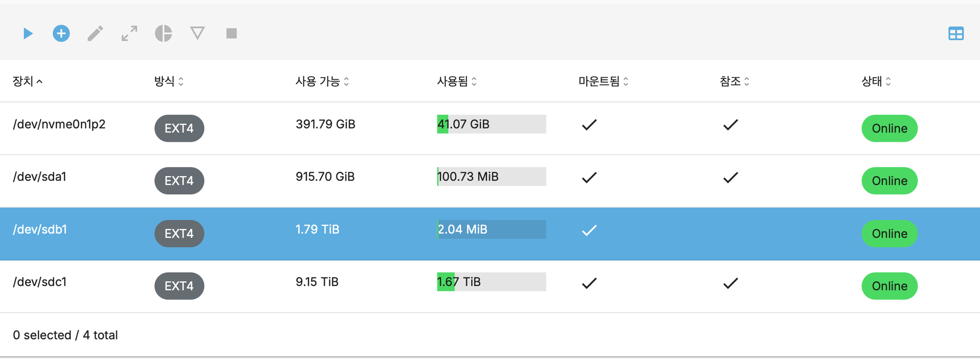This screenshot has height=359, width=980.
Task: Sort by 방식 column header
Action: point(169,81)
